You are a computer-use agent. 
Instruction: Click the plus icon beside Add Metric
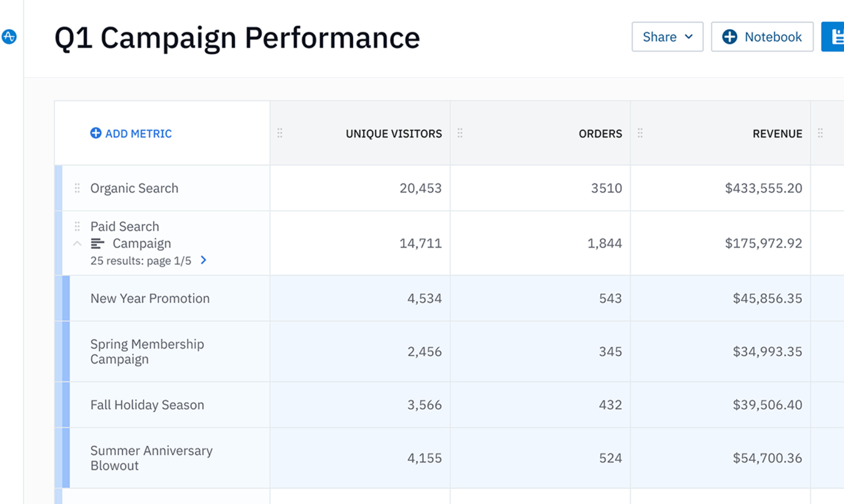[96, 133]
